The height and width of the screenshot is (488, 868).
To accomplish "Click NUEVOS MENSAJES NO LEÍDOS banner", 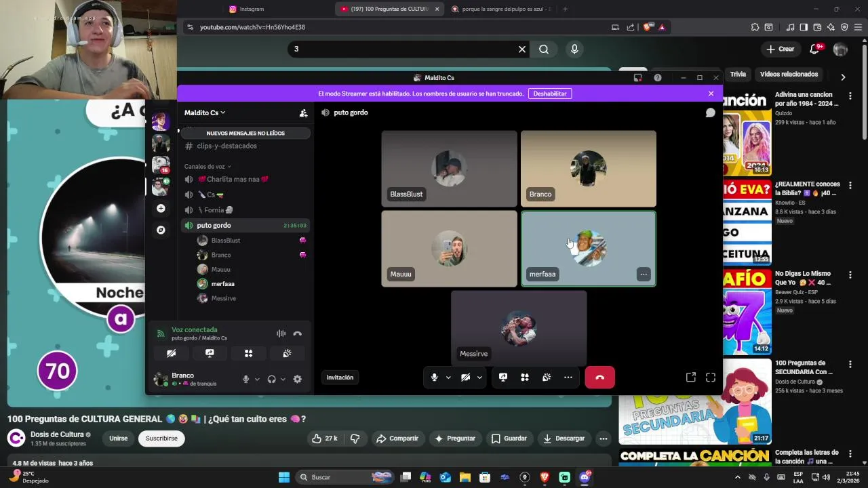I will 245,134.
